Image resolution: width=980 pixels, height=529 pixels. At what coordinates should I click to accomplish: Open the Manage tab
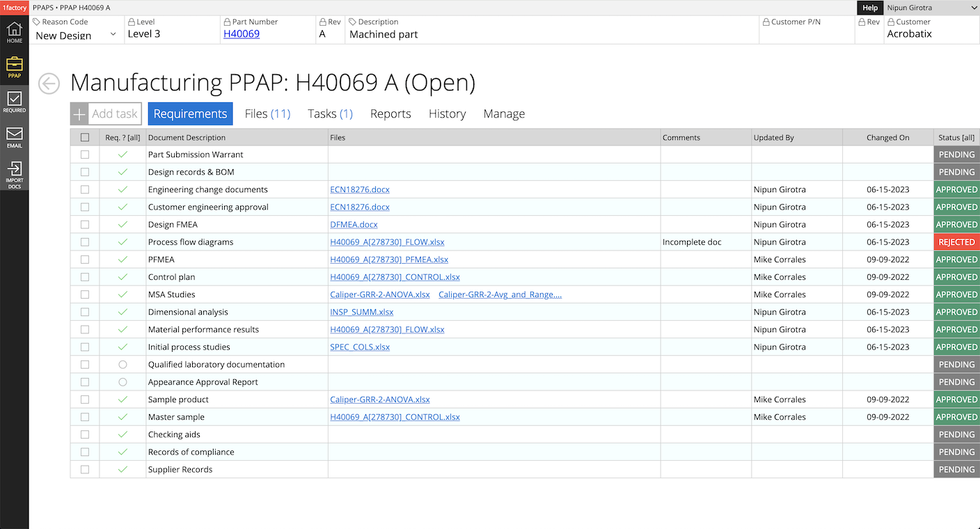[504, 113]
